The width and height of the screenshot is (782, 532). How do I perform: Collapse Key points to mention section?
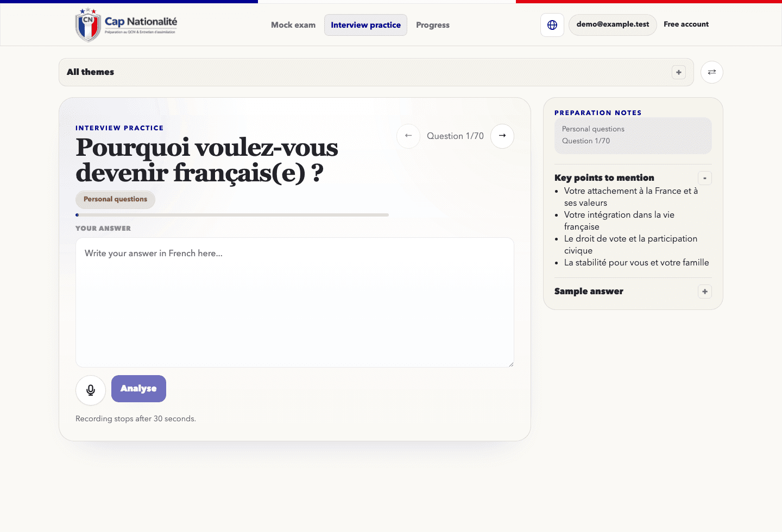click(705, 178)
